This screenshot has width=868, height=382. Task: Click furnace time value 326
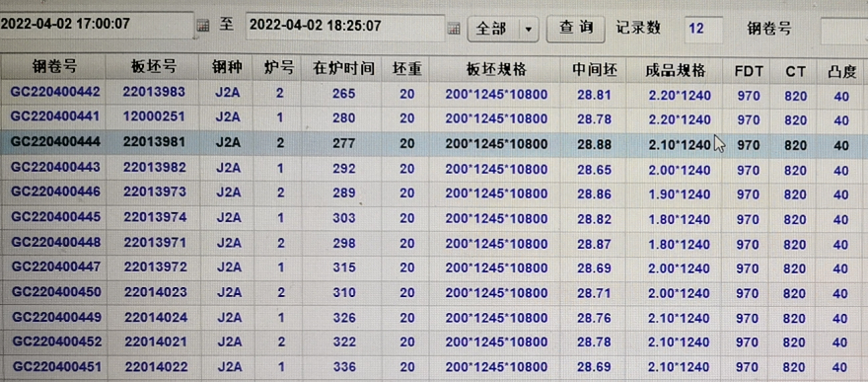point(344,318)
